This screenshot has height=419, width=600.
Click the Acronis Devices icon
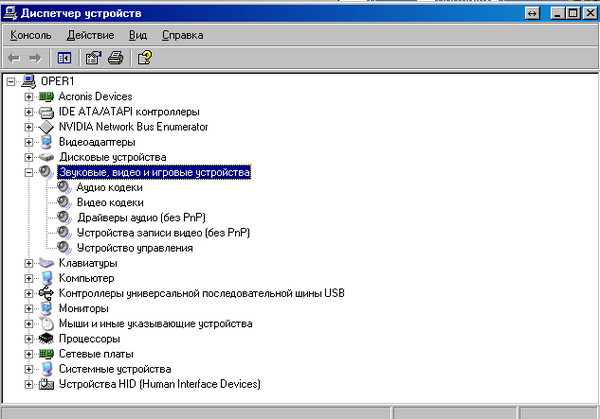coord(46,96)
